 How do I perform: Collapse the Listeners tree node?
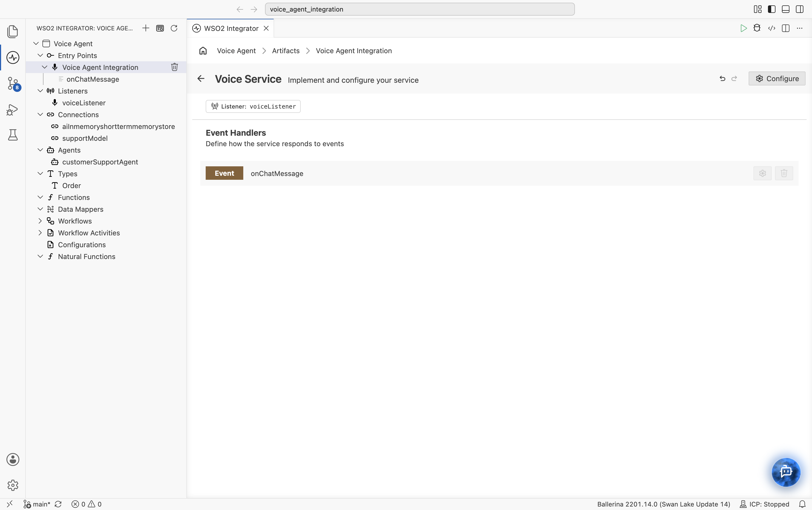[40, 91]
